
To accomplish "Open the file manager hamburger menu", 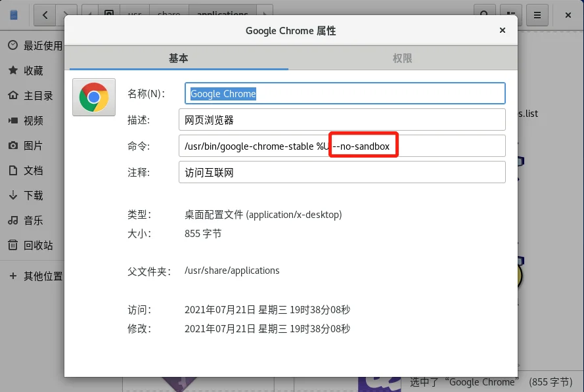I will point(537,15).
